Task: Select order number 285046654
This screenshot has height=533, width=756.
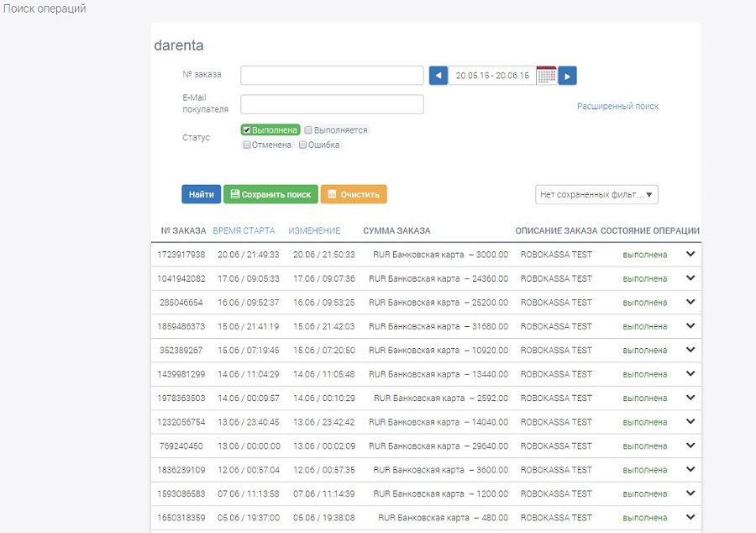Action: click(x=181, y=303)
